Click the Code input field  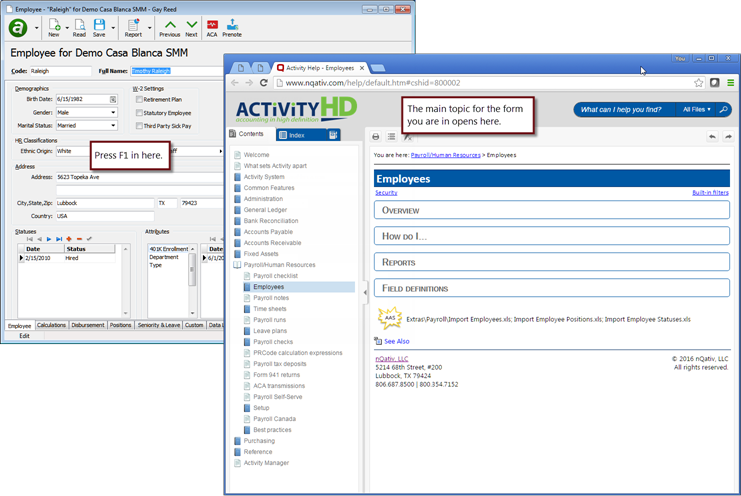click(x=60, y=71)
